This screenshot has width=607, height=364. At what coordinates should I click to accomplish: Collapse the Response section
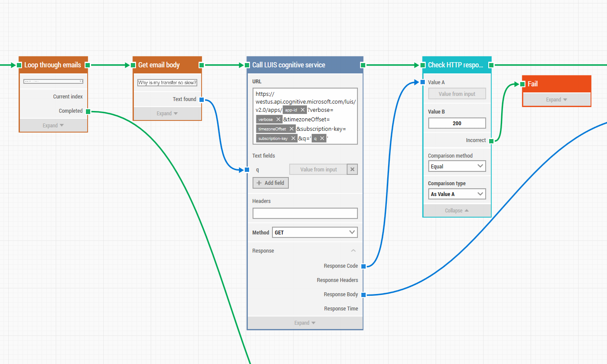pos(353,251)
